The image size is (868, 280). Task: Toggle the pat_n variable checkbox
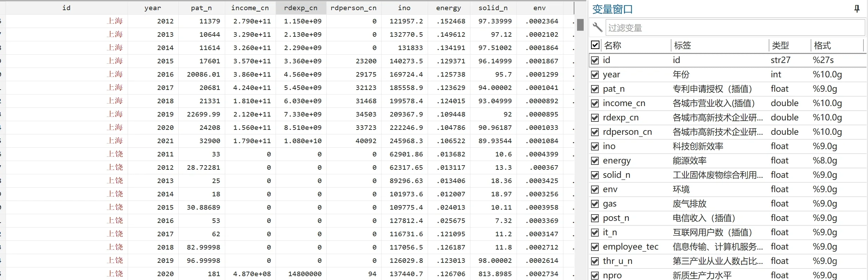tap(595, 89)
